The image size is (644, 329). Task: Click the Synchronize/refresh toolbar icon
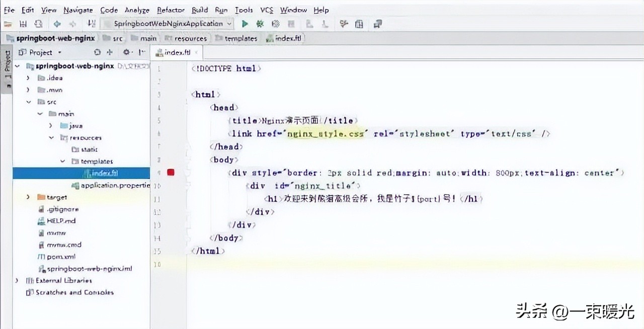click(38, 24)
